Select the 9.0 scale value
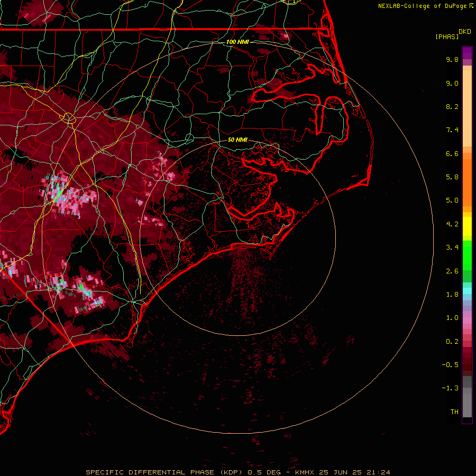Image resolution: width=476 pixels, height=476 pixels. [452, 83]
